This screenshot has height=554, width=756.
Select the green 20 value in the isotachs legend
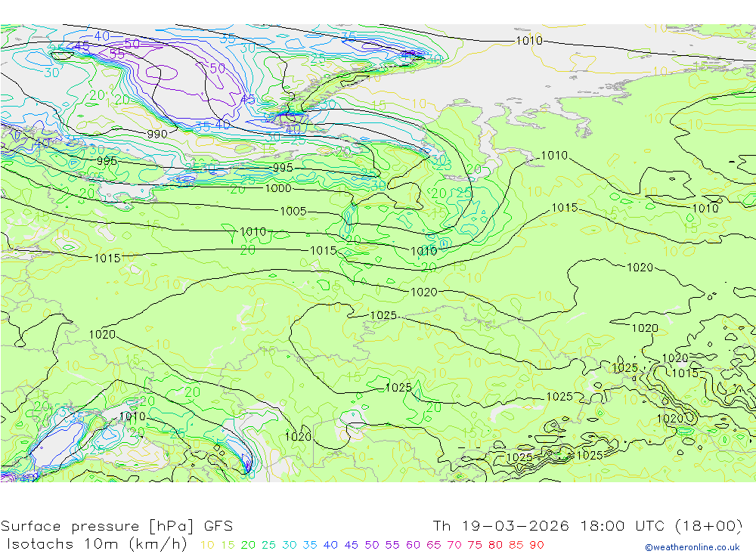pyautogui.click(x=248, y=545)
